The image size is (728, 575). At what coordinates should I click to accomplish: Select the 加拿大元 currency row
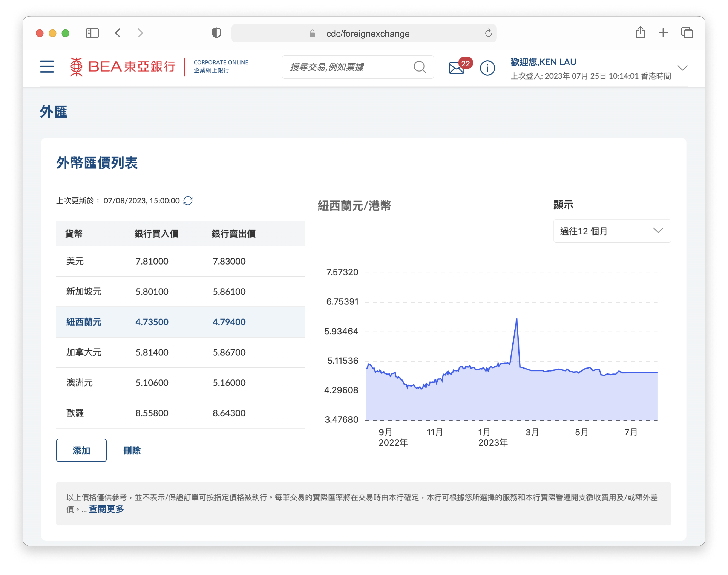pos(181,352)
